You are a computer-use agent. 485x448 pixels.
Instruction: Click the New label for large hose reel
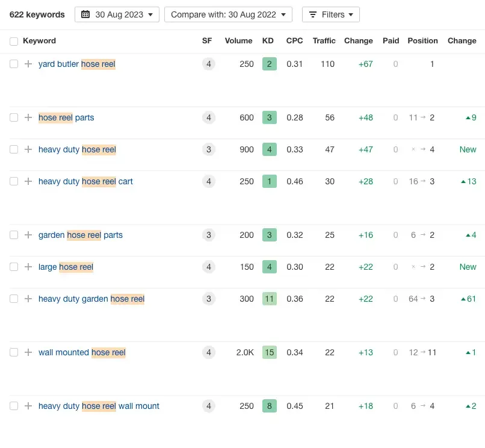coord(468,267)
